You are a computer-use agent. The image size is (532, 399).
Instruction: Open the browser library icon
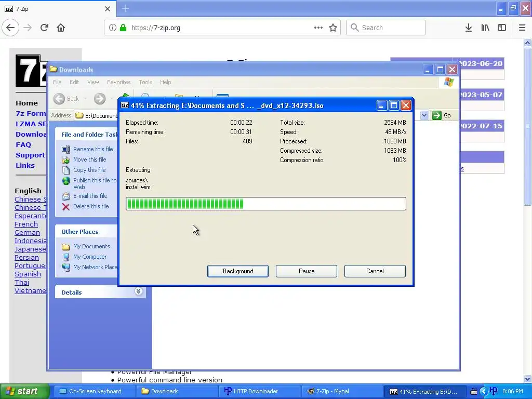(x=485, y=28)
